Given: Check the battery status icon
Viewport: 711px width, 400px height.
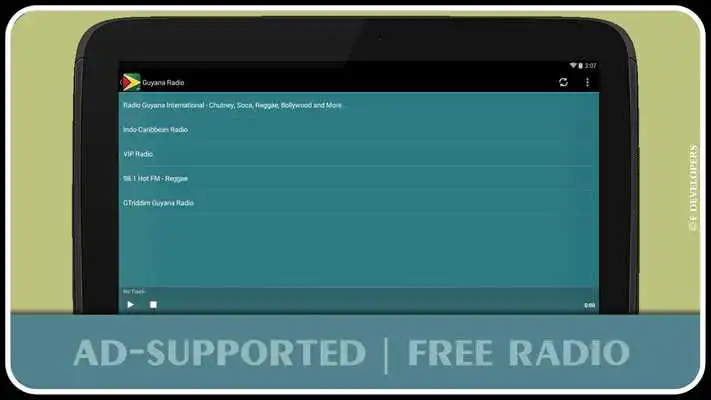Looking at the screenshot, I should tap(580, 66).
